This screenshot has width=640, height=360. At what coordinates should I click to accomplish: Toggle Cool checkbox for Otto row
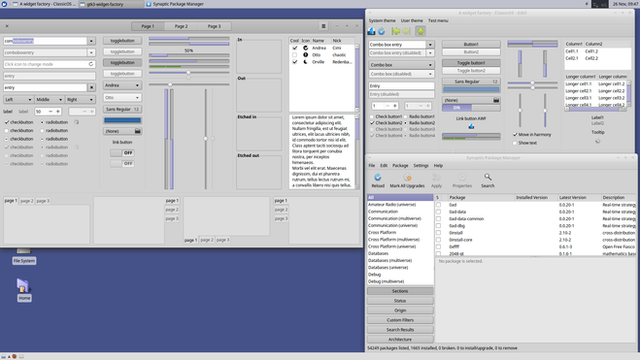(x=295, y=55)
